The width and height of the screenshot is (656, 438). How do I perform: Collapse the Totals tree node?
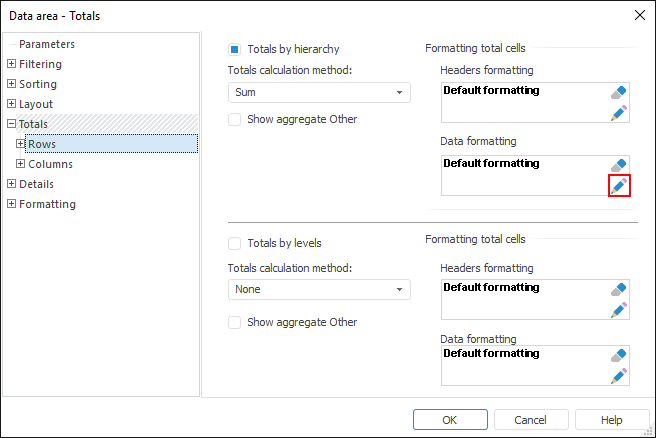(x=11, y=124)
